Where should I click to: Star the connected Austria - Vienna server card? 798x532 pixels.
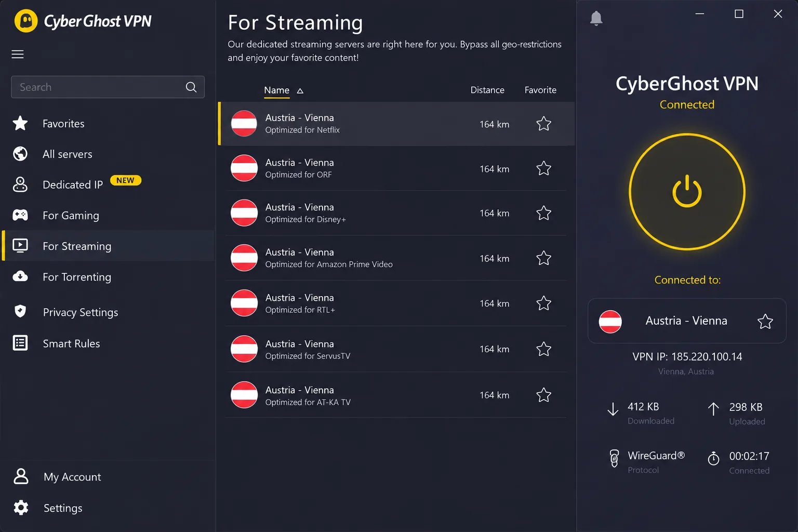coord(765,322)
